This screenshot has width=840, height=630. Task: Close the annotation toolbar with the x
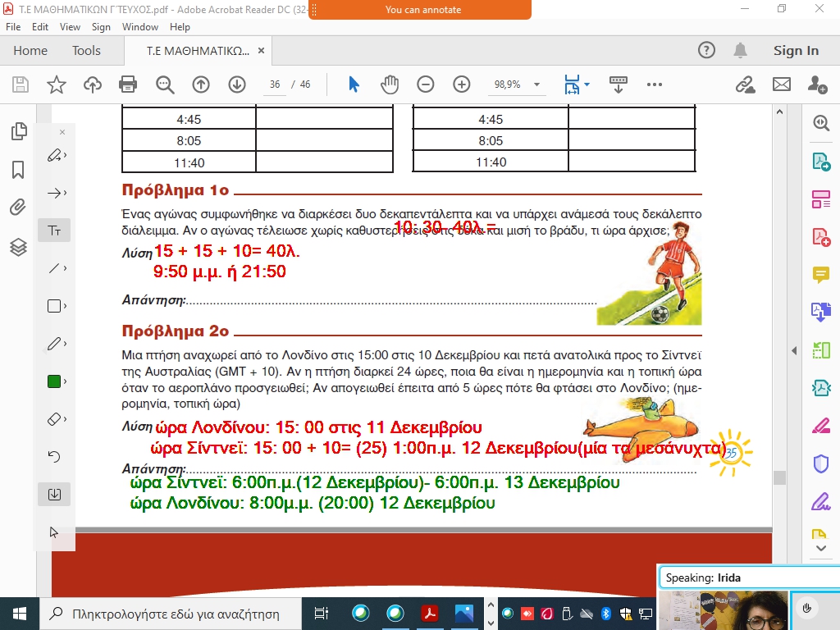62,132
